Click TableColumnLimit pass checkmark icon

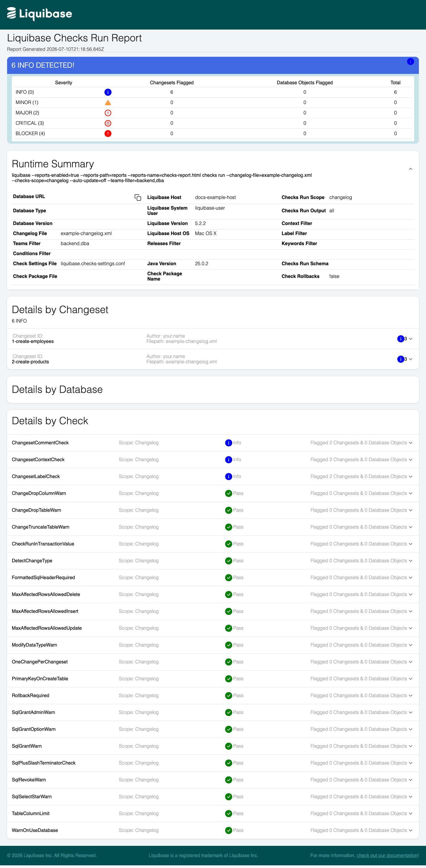[228, 813]
